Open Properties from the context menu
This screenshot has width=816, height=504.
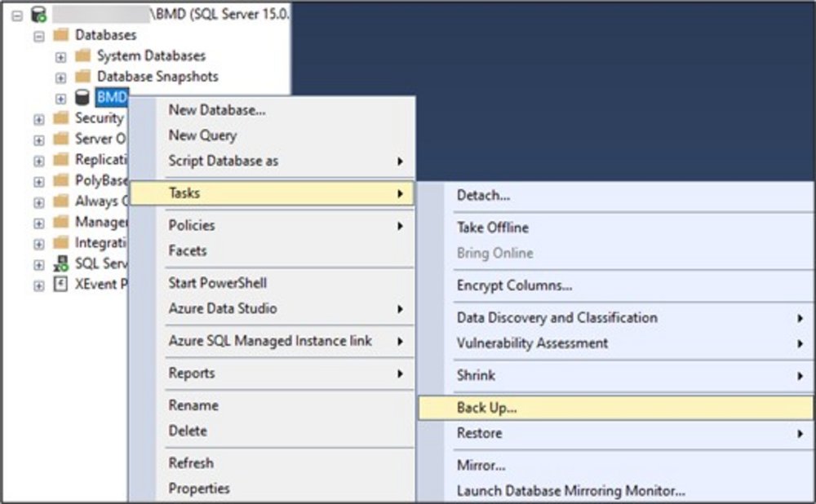pos(199,489)
